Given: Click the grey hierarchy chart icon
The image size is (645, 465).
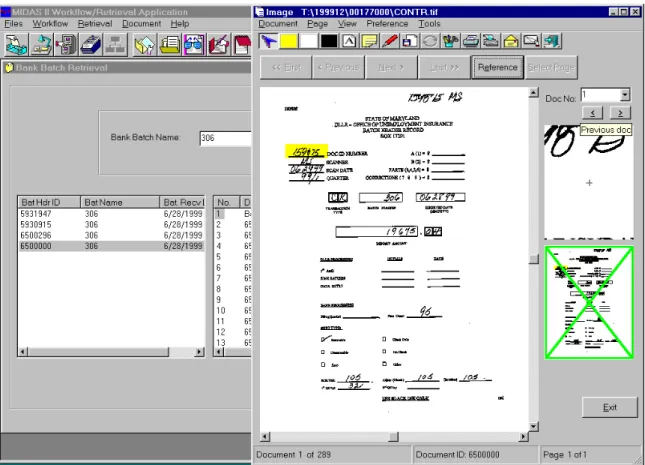Looking at the screenshot, I should click(116, 44).
